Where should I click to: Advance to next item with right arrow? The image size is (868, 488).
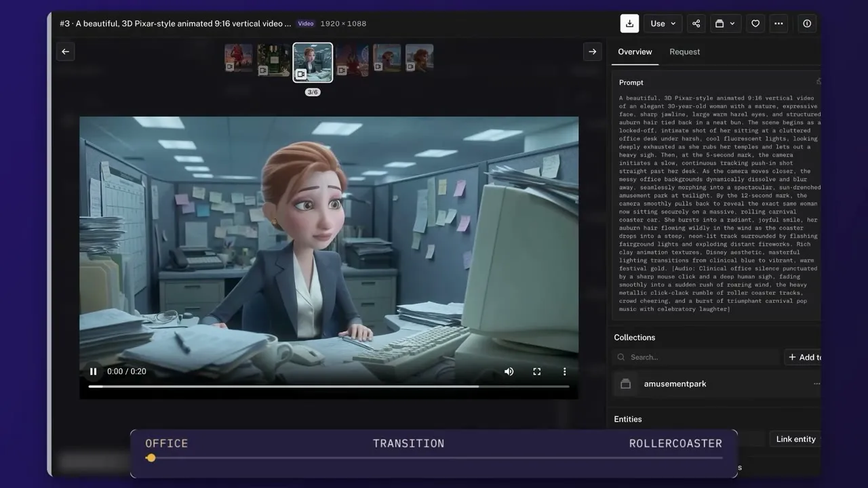click(592, 52)
